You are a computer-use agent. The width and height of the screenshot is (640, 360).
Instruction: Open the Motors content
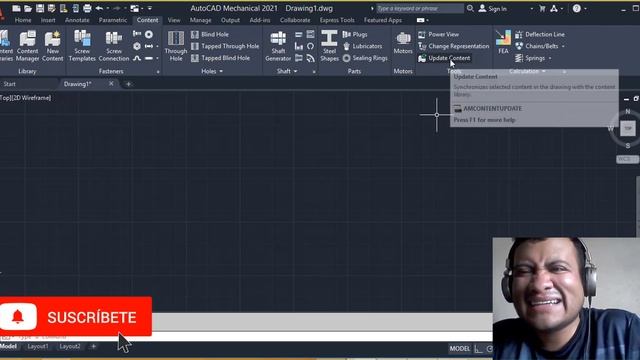(403, 43)
